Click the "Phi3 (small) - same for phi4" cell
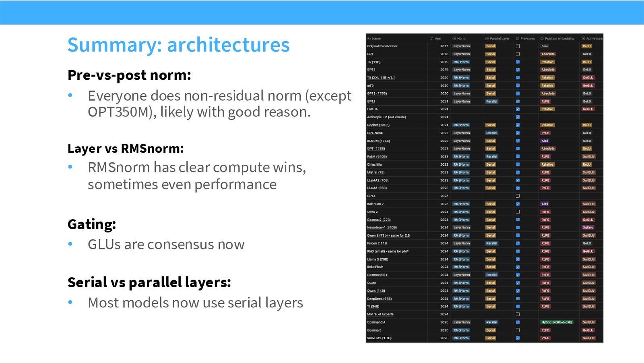Image resolution: width=644 pixels, height=363 pixels. tap(388, 251)
